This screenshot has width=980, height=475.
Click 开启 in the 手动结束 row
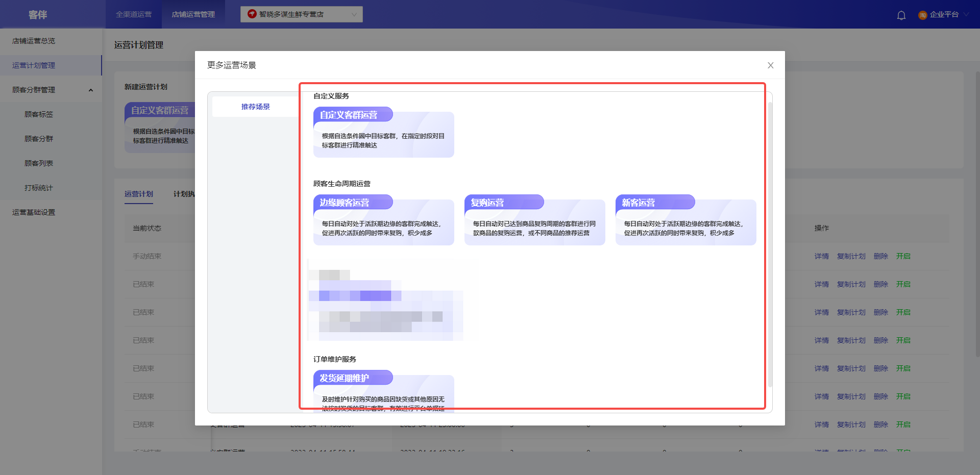click(903, 256)
